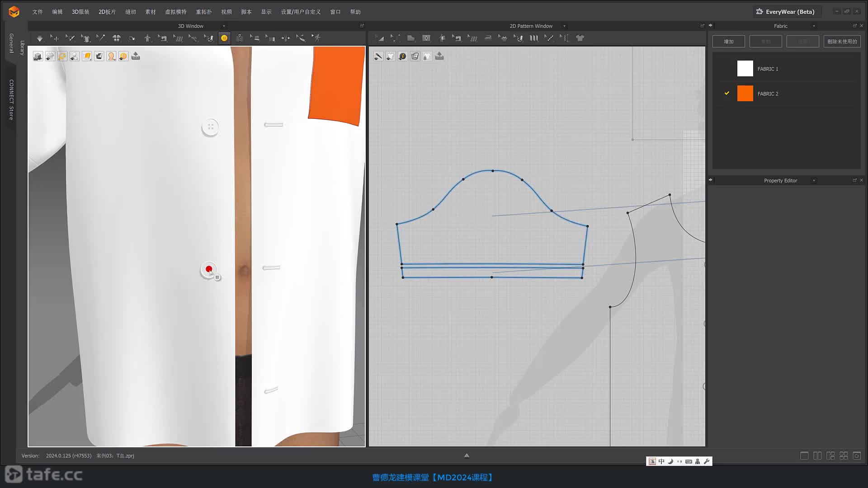
Task: Toggle seam line display in 3D window
Action: 62,56
